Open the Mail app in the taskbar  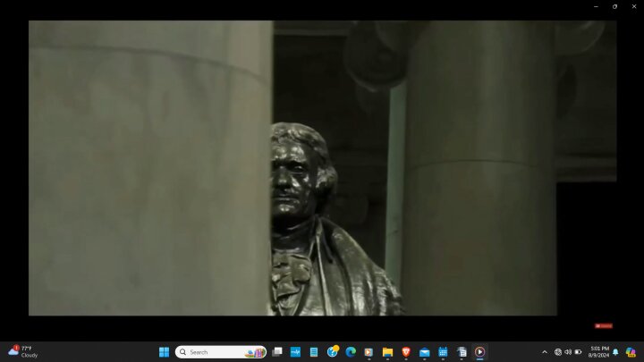tap(424, 352)
